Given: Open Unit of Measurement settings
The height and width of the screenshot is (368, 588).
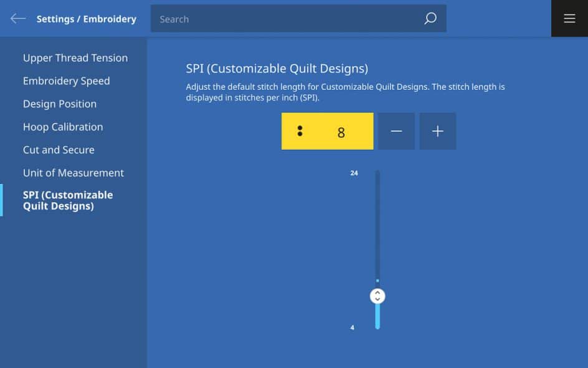Looking at the screenshot, I should (x=73, y=173).
